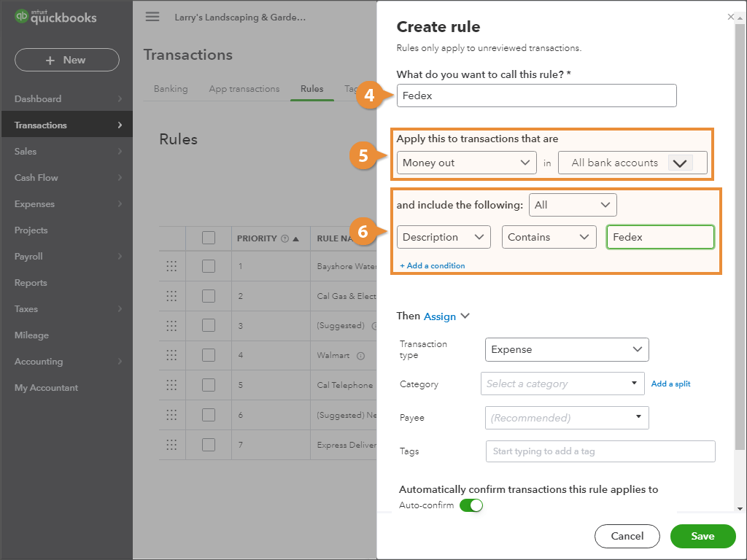Open the Contains operator dropdown

coord(549,237)
